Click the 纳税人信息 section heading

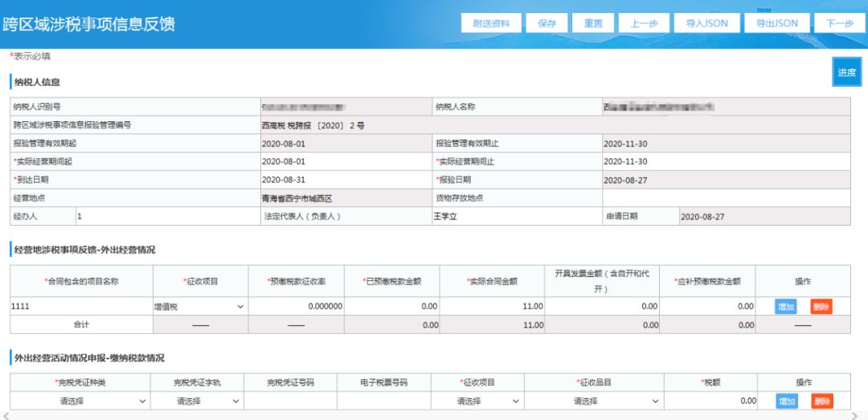[x=37, y=82]
